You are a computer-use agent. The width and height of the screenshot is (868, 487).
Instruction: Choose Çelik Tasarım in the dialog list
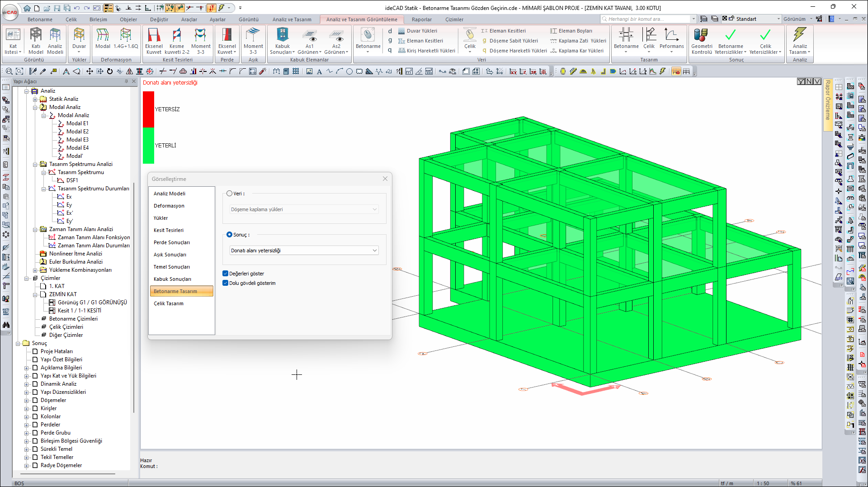click(x=169, y=303)
